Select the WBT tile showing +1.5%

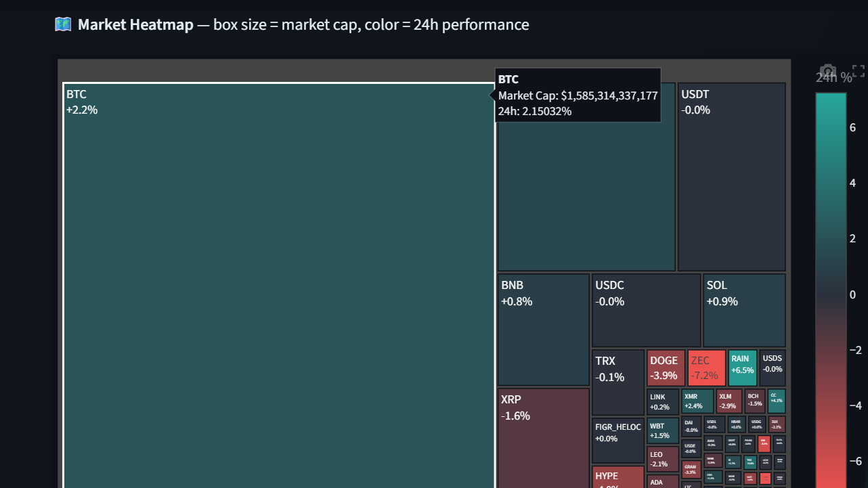663,430
